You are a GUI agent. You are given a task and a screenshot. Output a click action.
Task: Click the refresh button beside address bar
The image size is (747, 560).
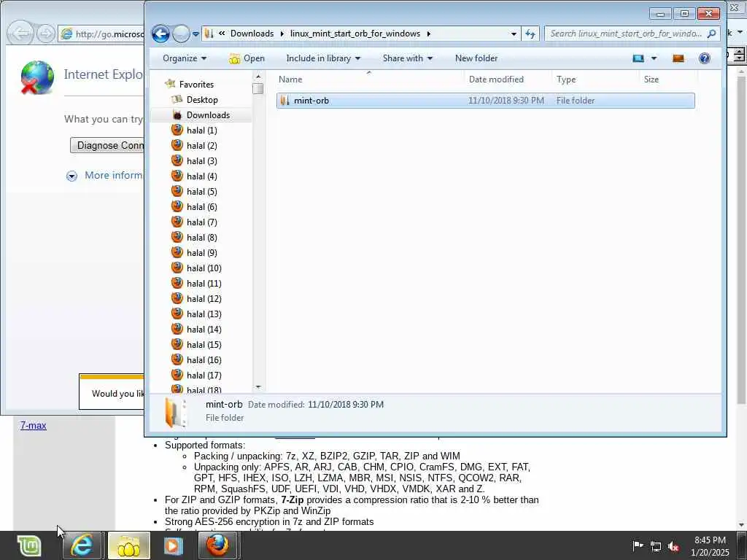530,34
